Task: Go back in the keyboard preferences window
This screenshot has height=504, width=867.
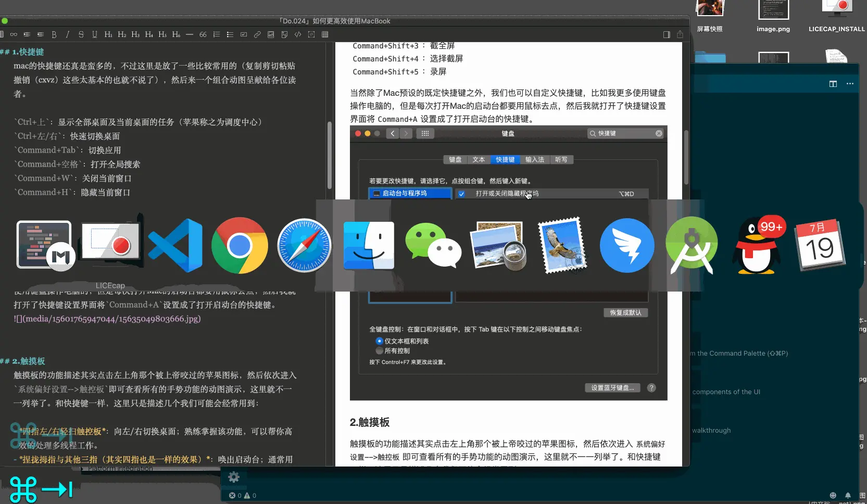Action: click(x=393, y=134)
